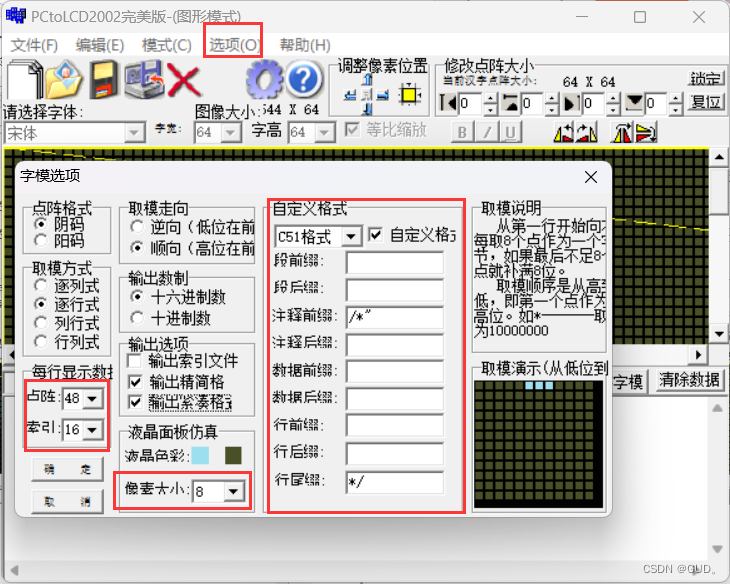
Task: Open the 像素大小 dropdown
Action: coord(234,491)
